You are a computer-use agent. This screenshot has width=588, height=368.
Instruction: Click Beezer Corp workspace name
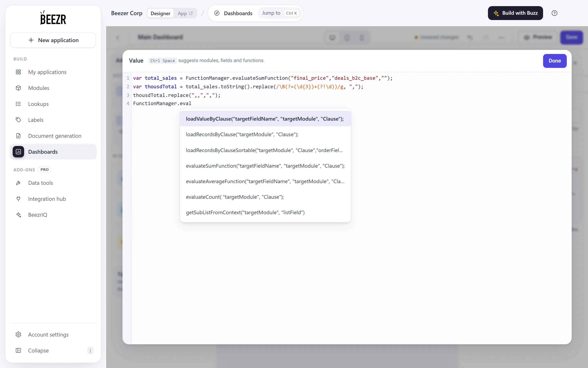(127, 13)
